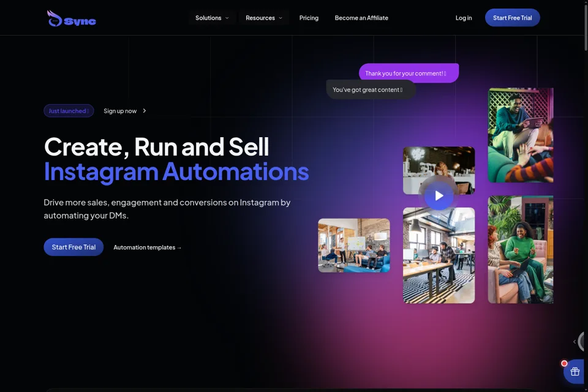588x392 pixels.
Task: Play the hero video
Action: (439, 195)
